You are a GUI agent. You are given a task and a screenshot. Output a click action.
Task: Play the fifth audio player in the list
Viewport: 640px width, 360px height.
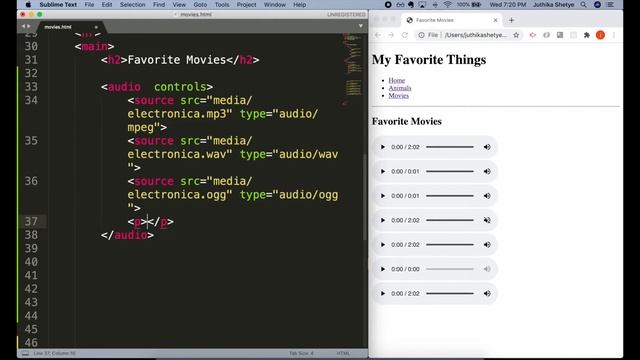point(382,245)
